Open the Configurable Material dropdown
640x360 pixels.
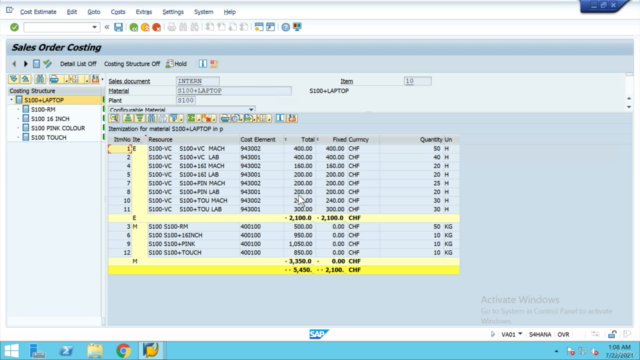(x=251, y=110)
